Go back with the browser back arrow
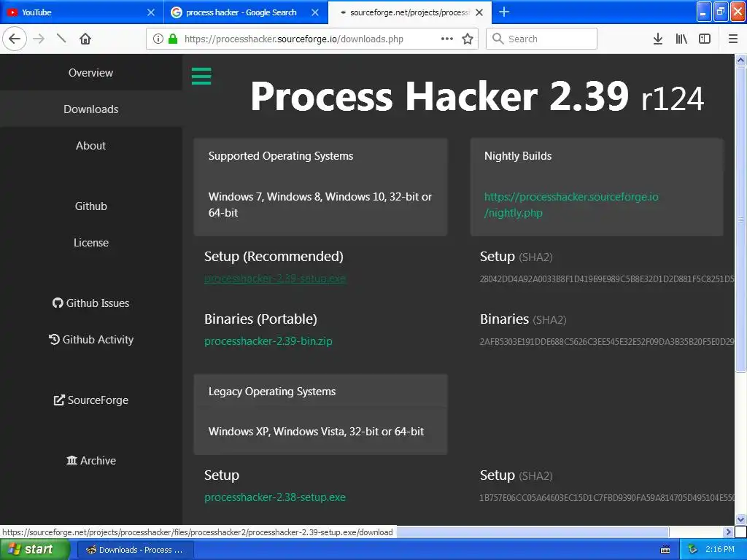This screenshot has height=560, width=747. (x=15, y=39)
